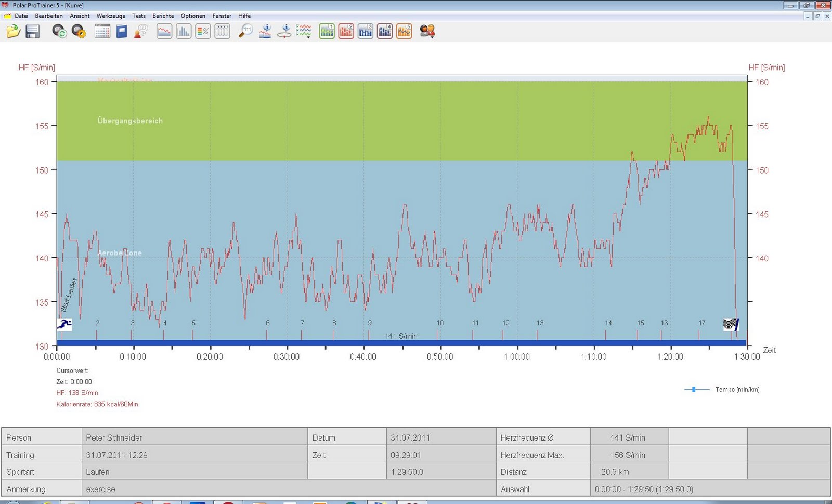Click the curve info chart icon
Viewport: 832px width, 504px height.
265,31
